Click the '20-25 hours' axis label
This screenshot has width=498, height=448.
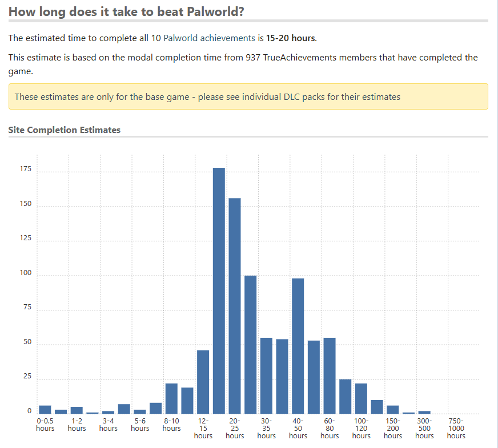click(x=235, y=429)
